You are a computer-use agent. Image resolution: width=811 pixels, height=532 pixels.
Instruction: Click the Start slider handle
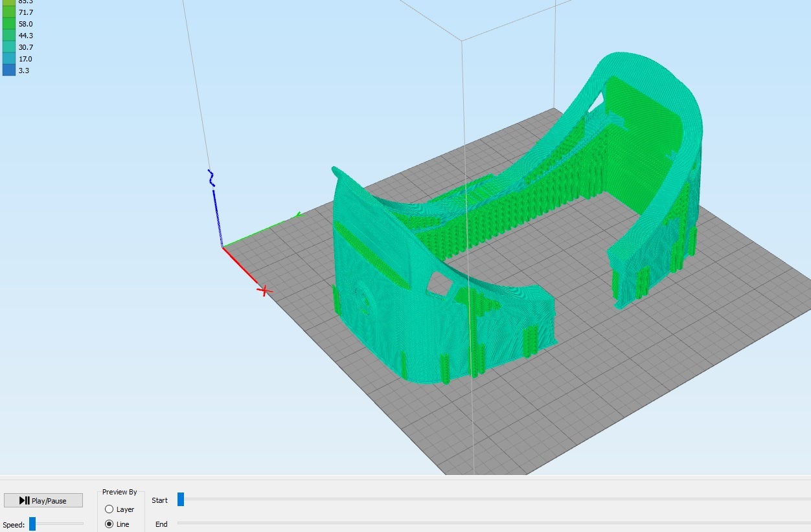coord(181,499)
